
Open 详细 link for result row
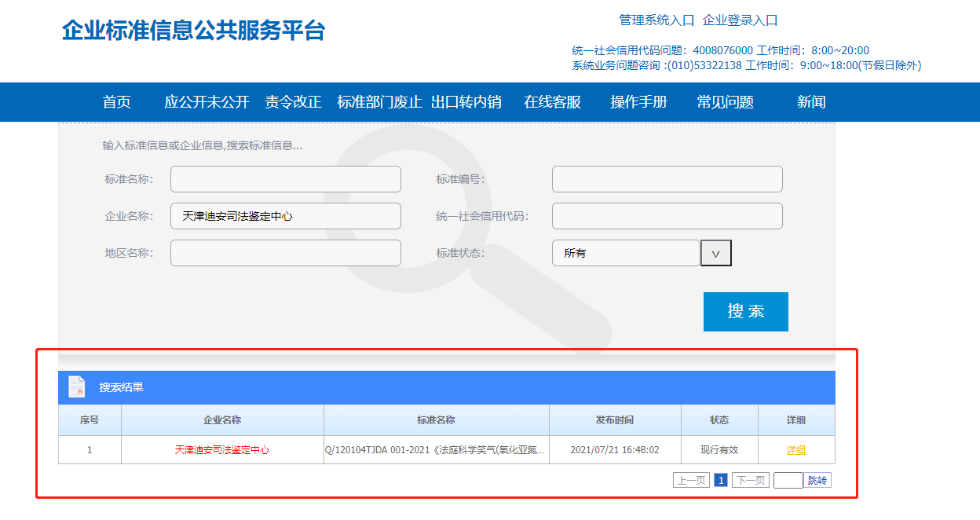click(796, 450)
